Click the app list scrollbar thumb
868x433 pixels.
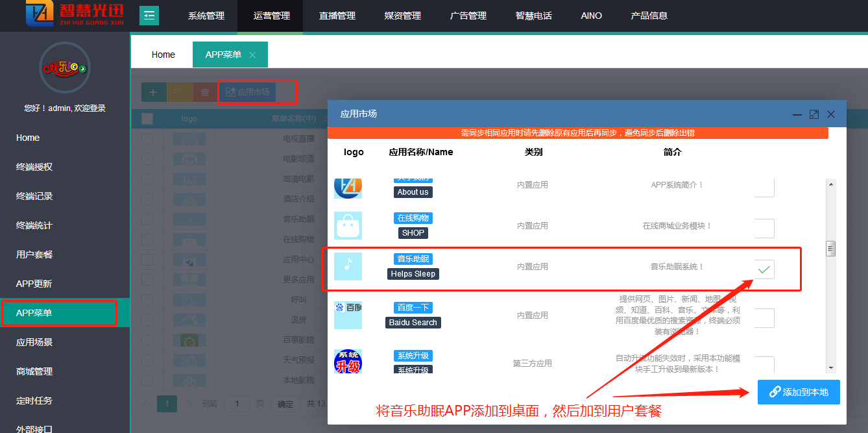[830, 249]
